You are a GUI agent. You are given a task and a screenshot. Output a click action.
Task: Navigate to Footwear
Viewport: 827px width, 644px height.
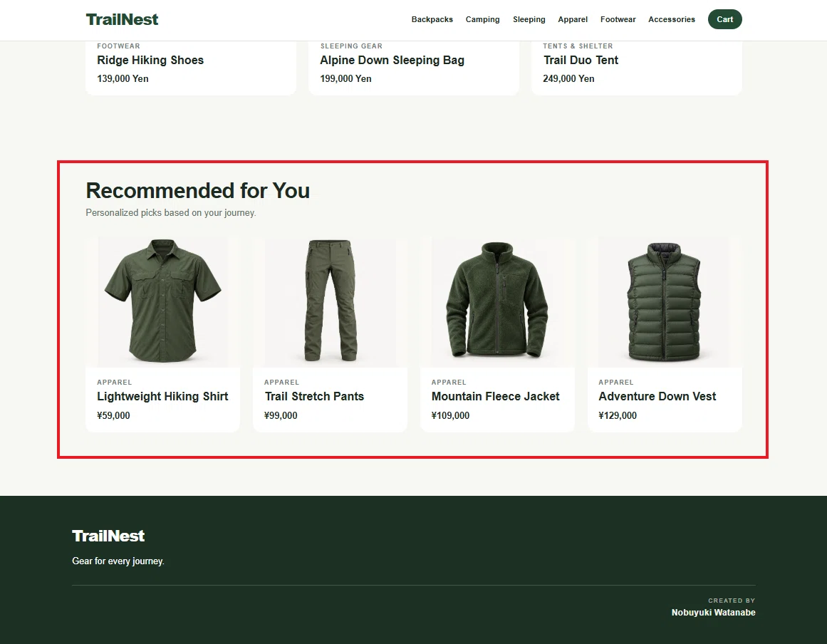tap(618, 19)
